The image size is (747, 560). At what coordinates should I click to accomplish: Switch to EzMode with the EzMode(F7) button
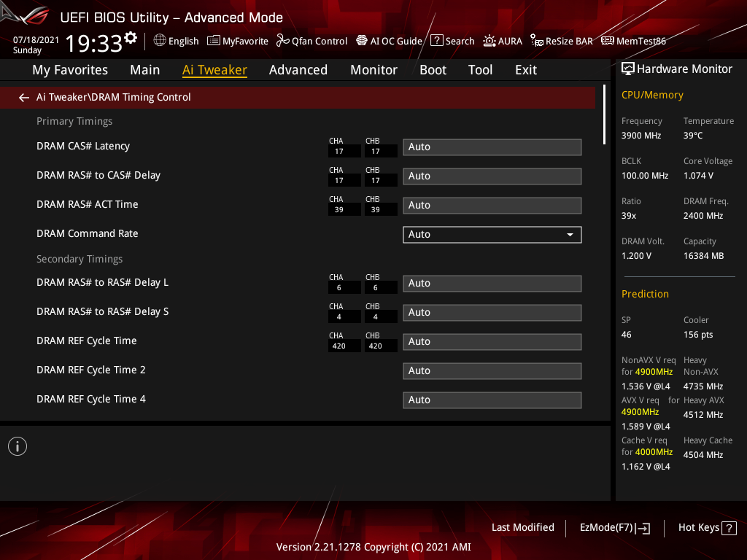click(614, 527)
